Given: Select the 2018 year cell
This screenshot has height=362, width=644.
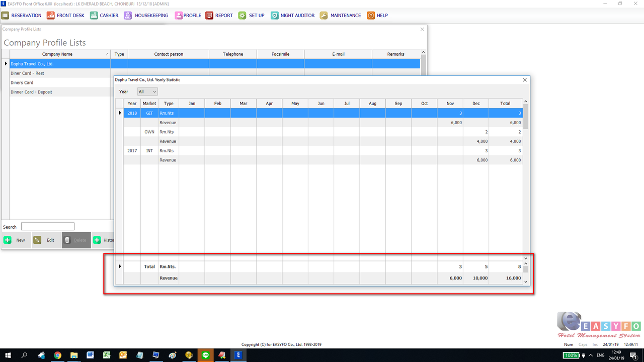Looking at the screenshot, I should point(132,113).
